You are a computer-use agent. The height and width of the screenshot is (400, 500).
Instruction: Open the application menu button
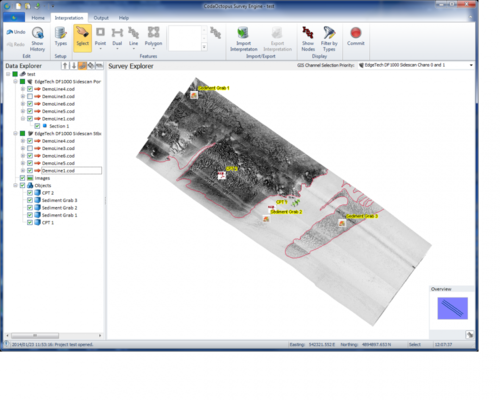point(14,17)
